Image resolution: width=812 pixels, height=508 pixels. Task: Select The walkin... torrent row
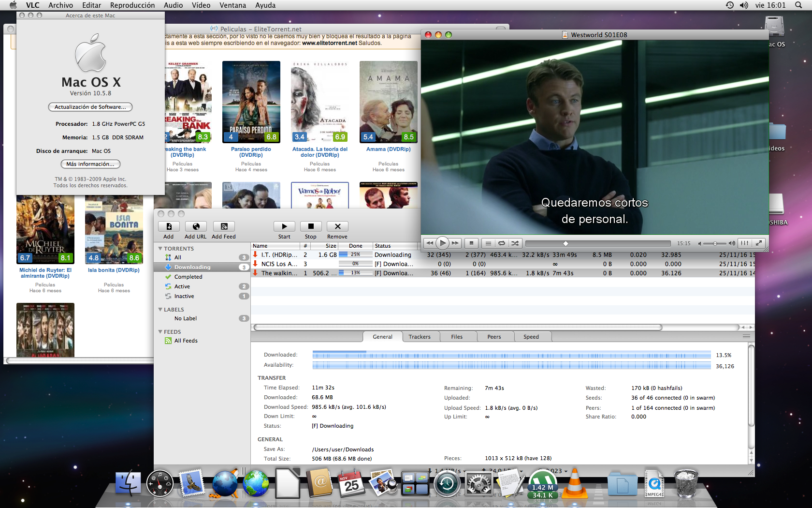click(x=503, y=273)
